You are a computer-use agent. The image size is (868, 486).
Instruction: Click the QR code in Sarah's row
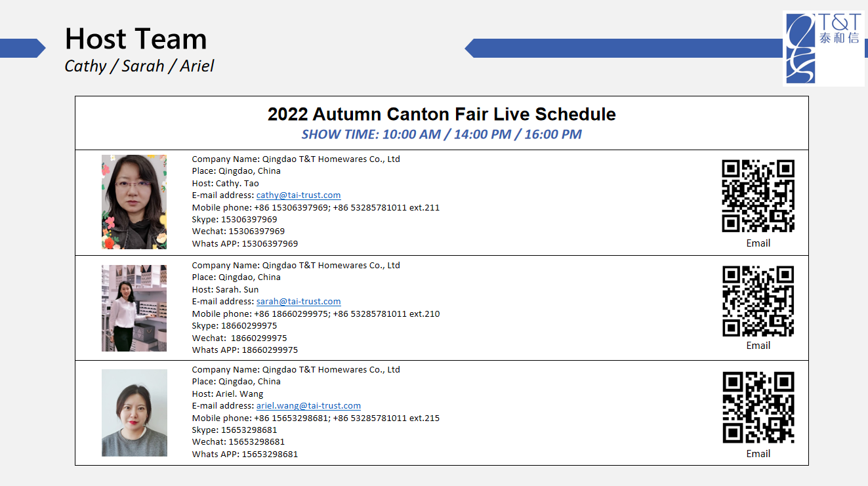758,301
